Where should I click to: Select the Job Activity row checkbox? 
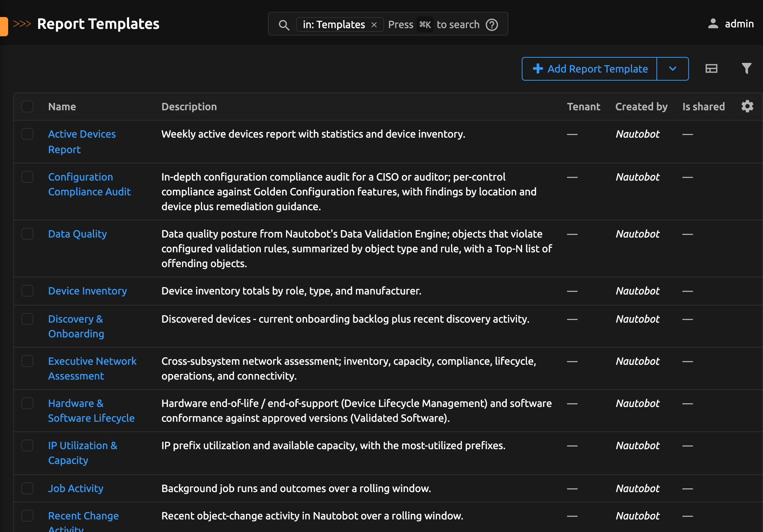tap(27, 488)
